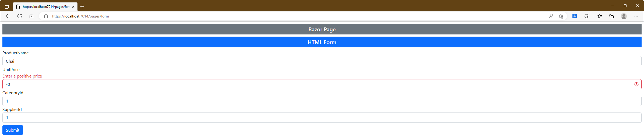Image resolution: width=644 pixels, height=137 pixels.
Task: Maximize the browser window
Action: point(625,6)
